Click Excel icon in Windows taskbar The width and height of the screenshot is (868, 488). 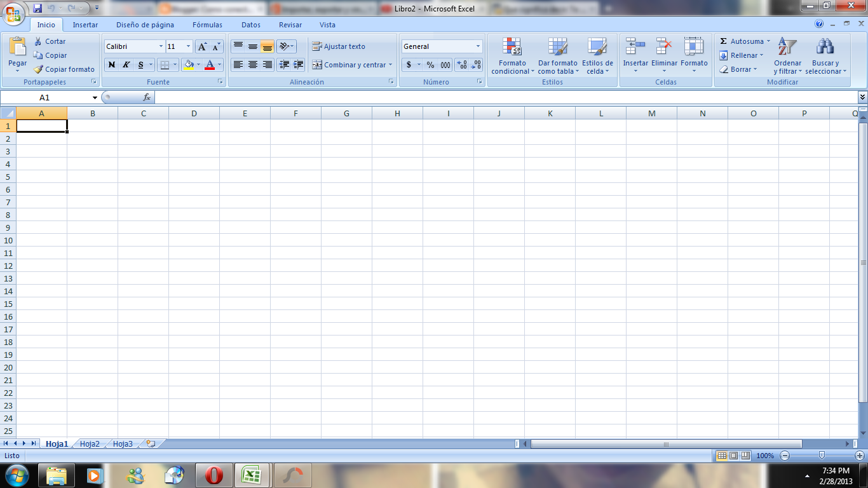[251, 475]
